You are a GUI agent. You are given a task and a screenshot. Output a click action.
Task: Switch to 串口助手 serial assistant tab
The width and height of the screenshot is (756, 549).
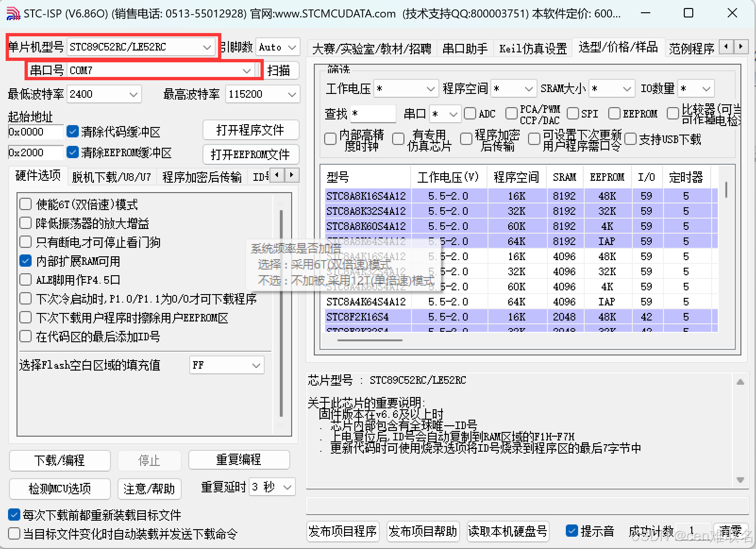[x=465, y=49]
